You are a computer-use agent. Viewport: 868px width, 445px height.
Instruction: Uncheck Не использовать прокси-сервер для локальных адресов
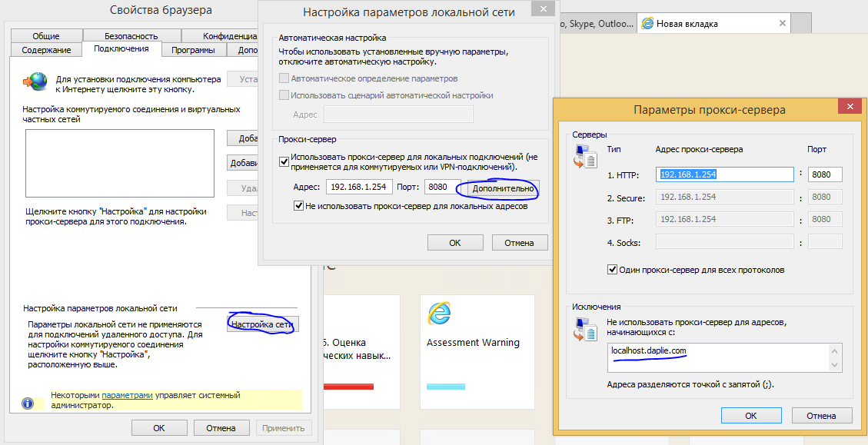point(299,206)
